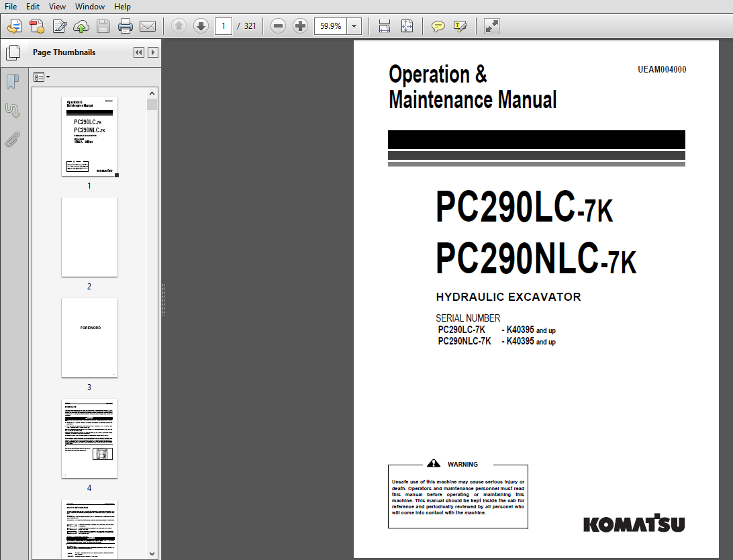Click the cloud upload icon

pos(81,26)
